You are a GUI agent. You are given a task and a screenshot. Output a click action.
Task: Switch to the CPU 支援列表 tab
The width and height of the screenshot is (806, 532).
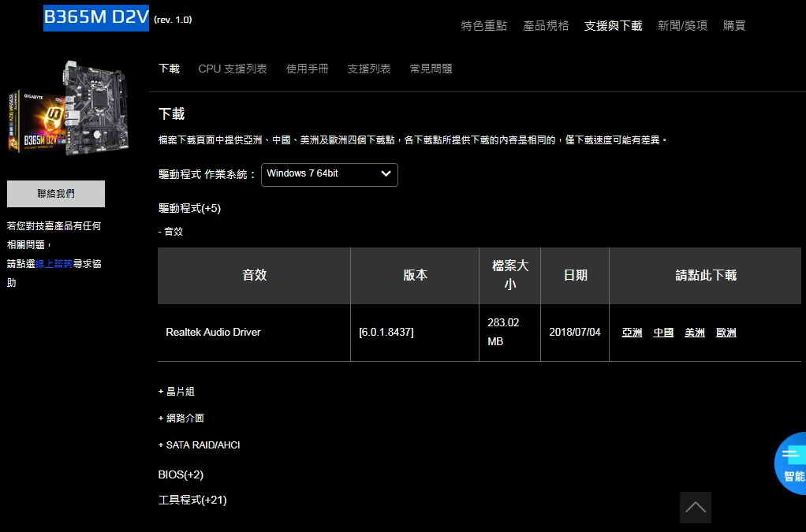pyautogui.click(x=233, y=69)
